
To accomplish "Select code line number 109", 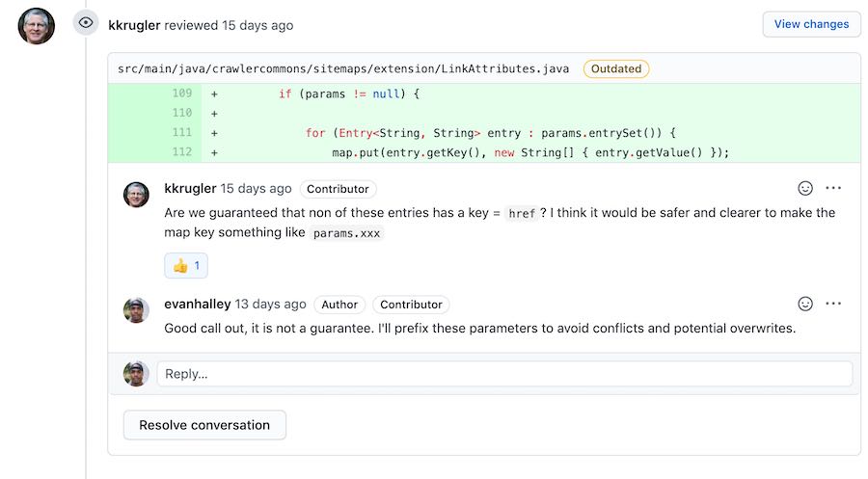I will pos(182,93).
